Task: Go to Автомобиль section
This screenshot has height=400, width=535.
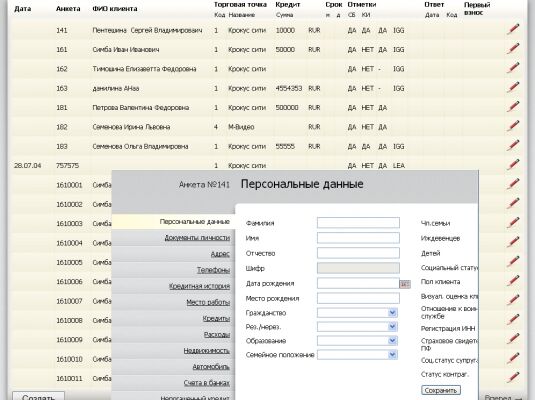Action: [x=211, y=367]
